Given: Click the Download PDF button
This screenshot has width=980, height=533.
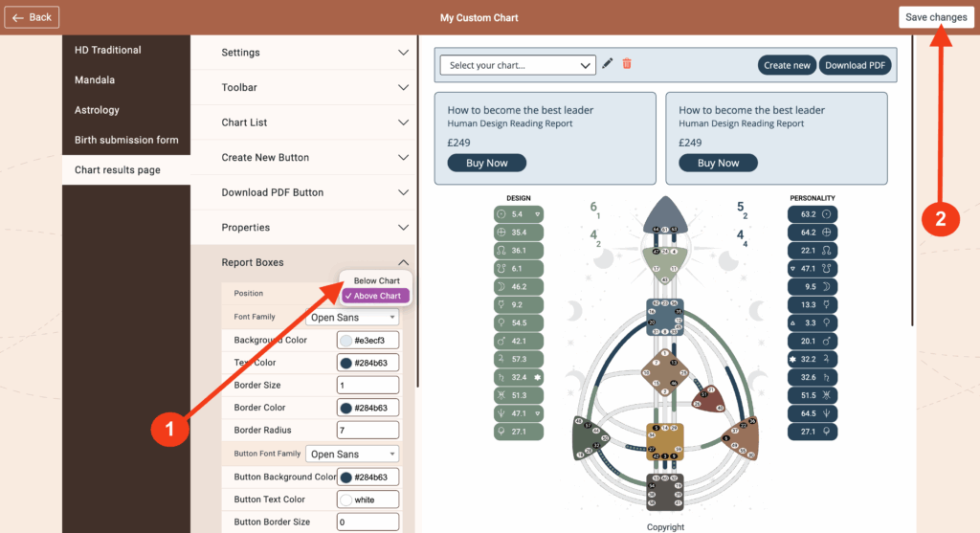Looking at the screenshot, I should tap(855, 65).
